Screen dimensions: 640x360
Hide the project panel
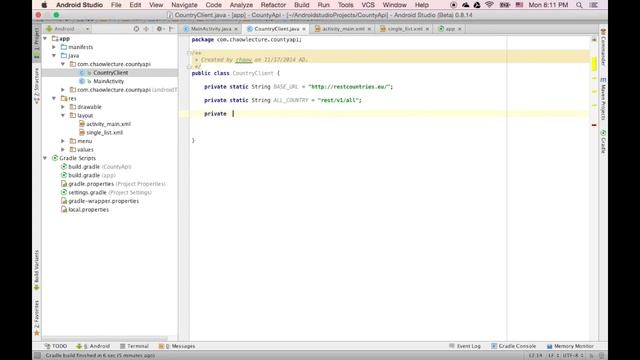(172, 29)
